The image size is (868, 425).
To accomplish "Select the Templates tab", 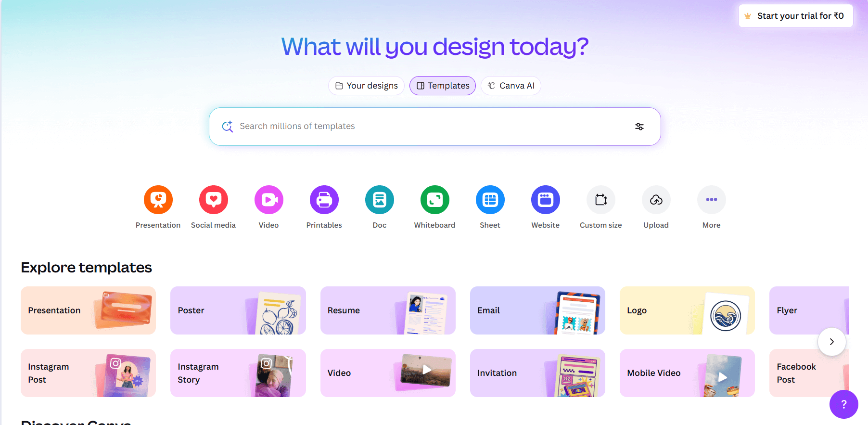I will coord(443,86).
